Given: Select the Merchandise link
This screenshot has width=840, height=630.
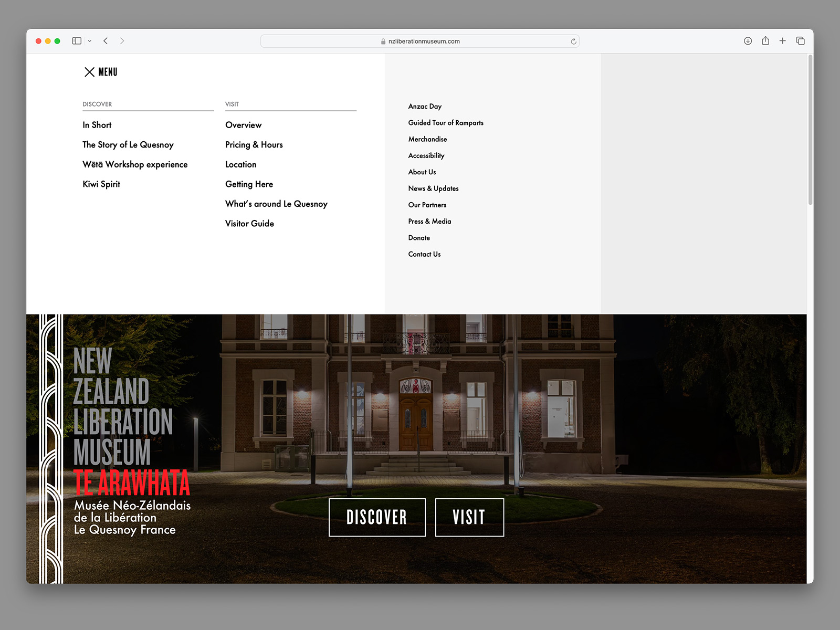Looking at the screenshot, I should click(428, 139).
